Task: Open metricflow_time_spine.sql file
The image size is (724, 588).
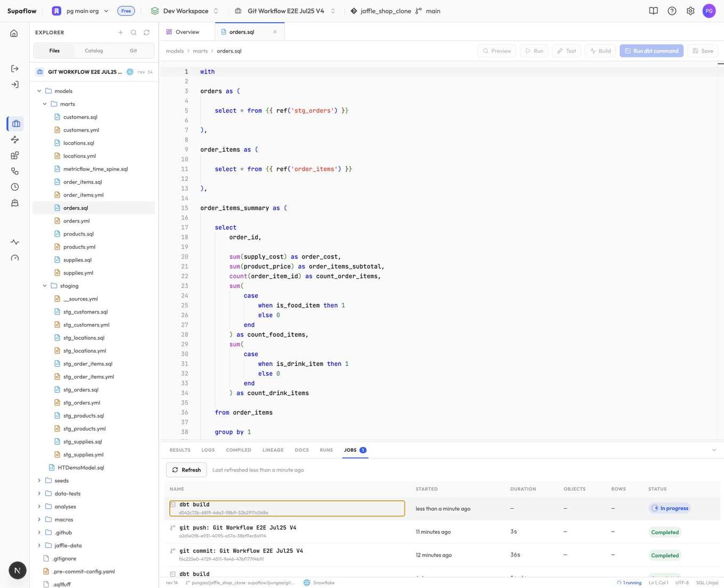Action: coord(95,169)
